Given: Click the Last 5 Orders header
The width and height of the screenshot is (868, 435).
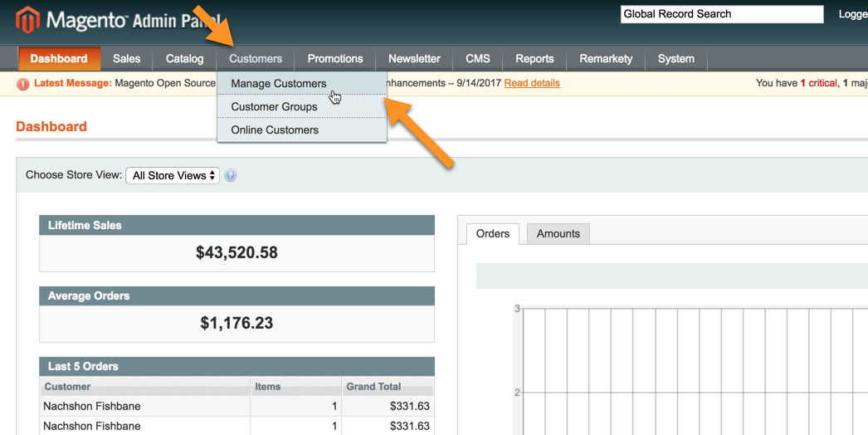Looking at the screenshot, I should (x=237, y=366).
